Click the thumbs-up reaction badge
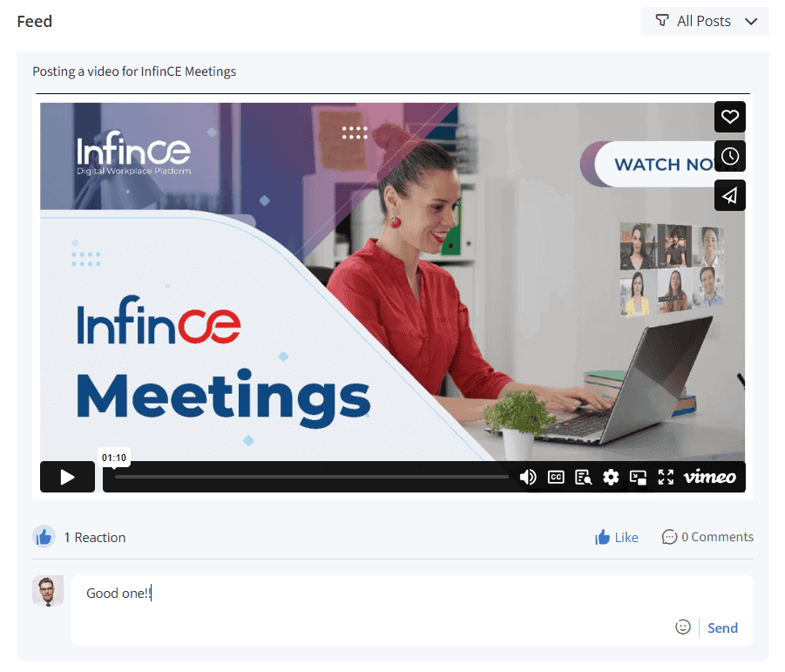 pos(44,537)
